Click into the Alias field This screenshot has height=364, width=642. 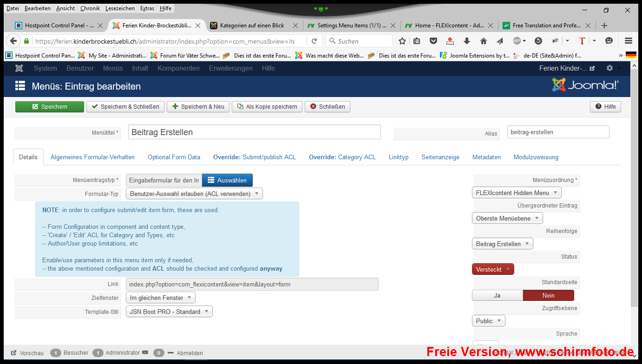558,132
